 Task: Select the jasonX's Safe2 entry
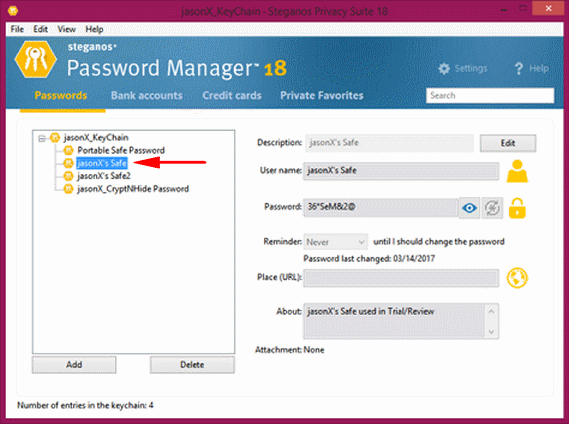[x=104, y=176]
